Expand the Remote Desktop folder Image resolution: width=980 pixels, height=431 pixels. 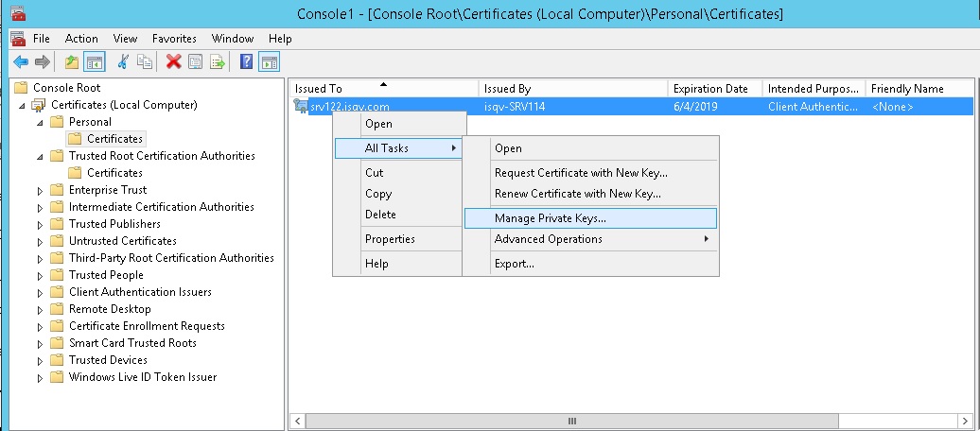(40, 309)
